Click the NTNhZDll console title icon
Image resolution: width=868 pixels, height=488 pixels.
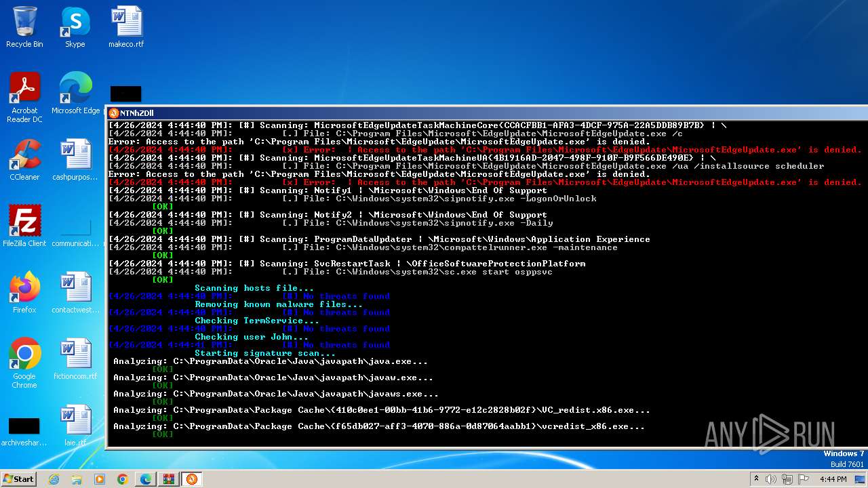[x=114, y=113]
